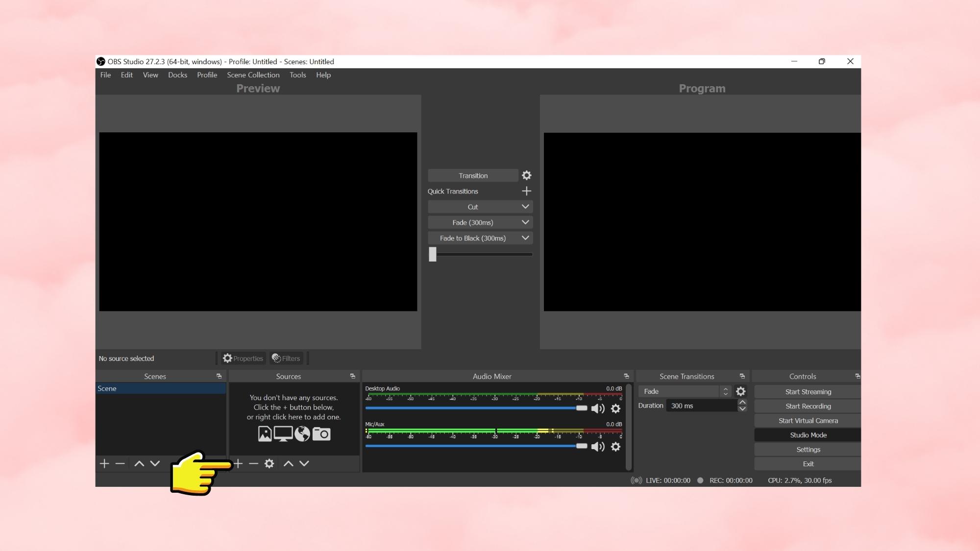Pop out the Sources dock
Image resolution: width=980 pixels, height=551 pixels.
tap(352, 376)
